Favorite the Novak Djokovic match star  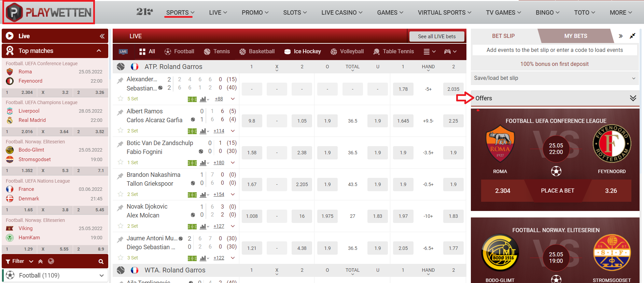[x=120, y=226]
